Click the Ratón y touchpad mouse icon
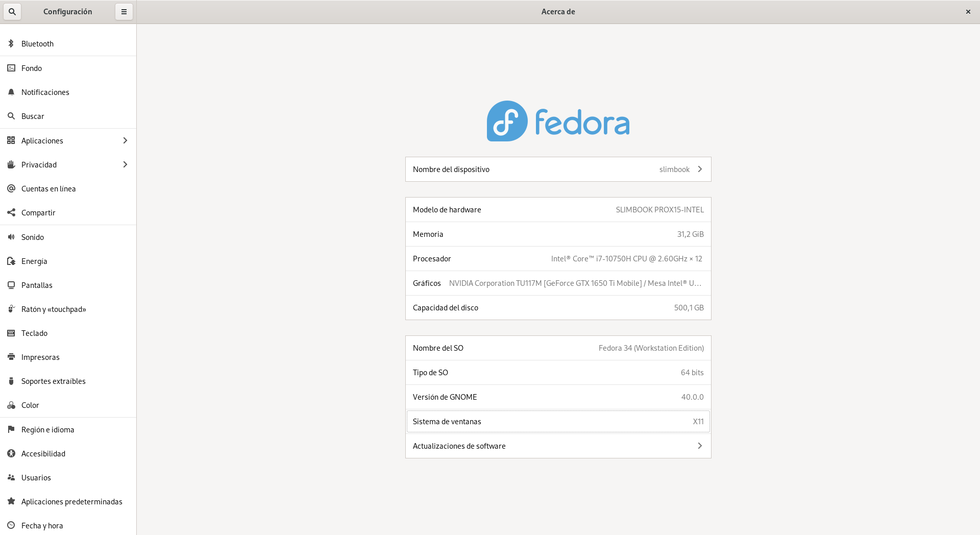Image resolution: width=980 pixels, height=535 pixels. coord(11,309)
